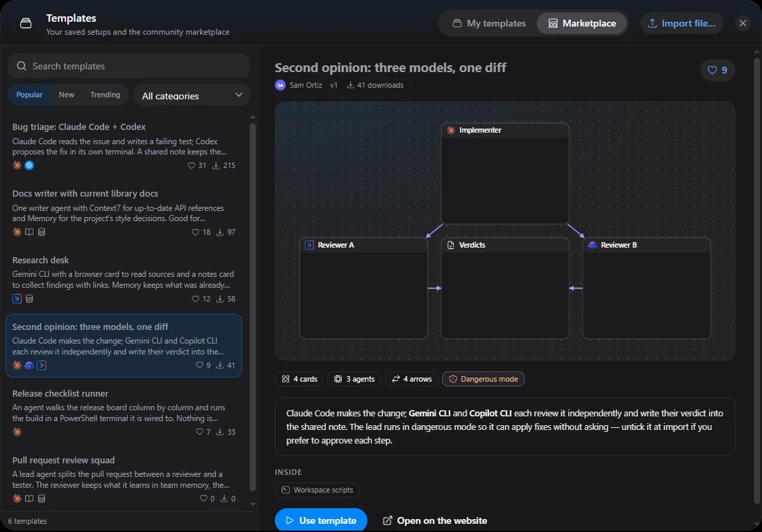Viewport: 762px width, 532px height.
Task: Click heart icon with 18 likes
Action: (x=195, y=232)
